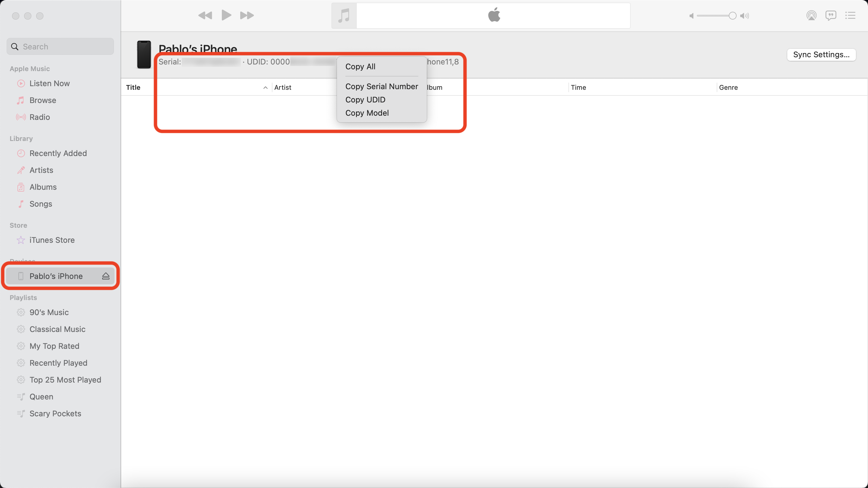Click the Sync Settings button
Viewport: 868px width, 488px height.
(821, 55)
